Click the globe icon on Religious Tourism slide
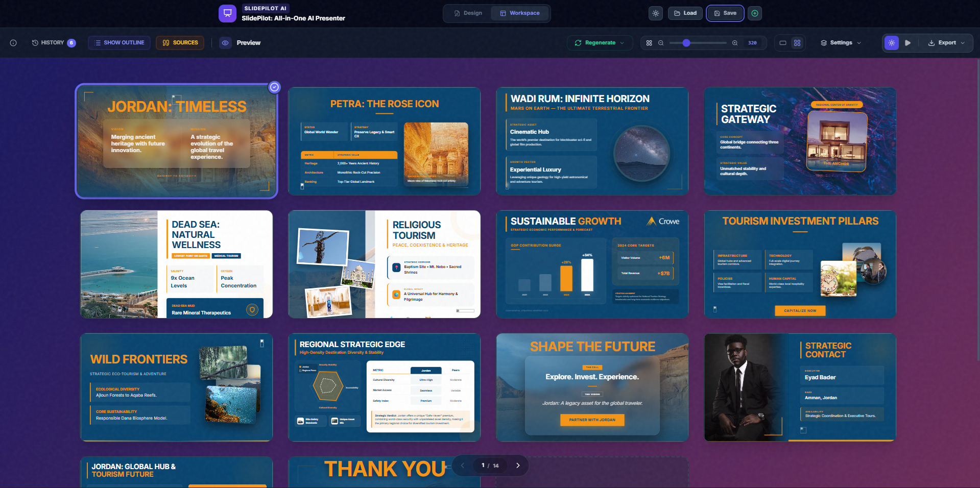Image resolution: width=980 pixels, height=488 pixels. point(396,295)
